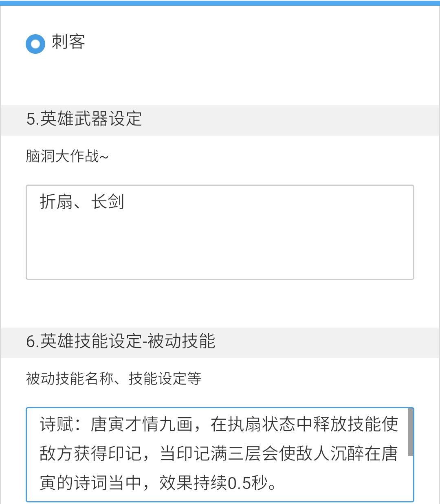The height and width of the screenshot is (504, 440).
Task: Click on 唐寅才情九画 in the skill text
Action: (142, 425)
